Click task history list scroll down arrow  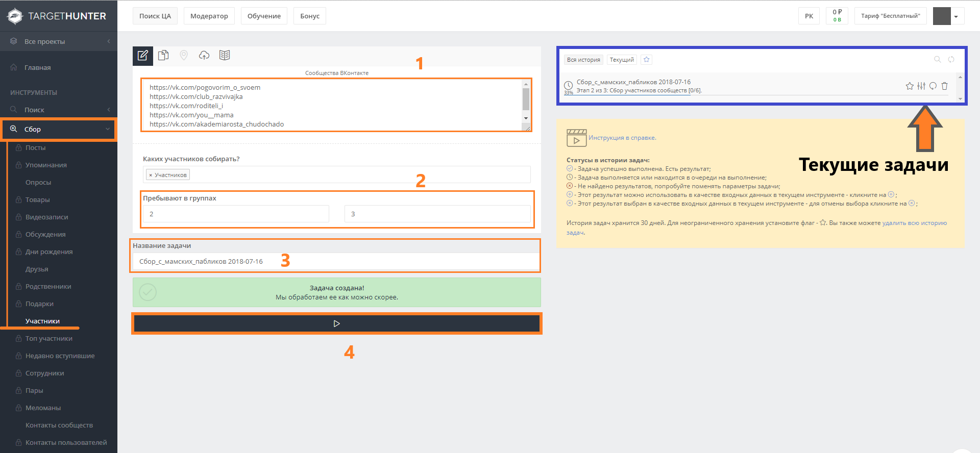960,99
